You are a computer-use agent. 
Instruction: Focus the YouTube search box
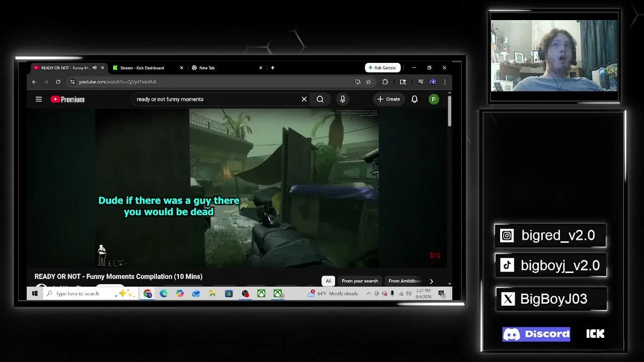tap(216, 100)
